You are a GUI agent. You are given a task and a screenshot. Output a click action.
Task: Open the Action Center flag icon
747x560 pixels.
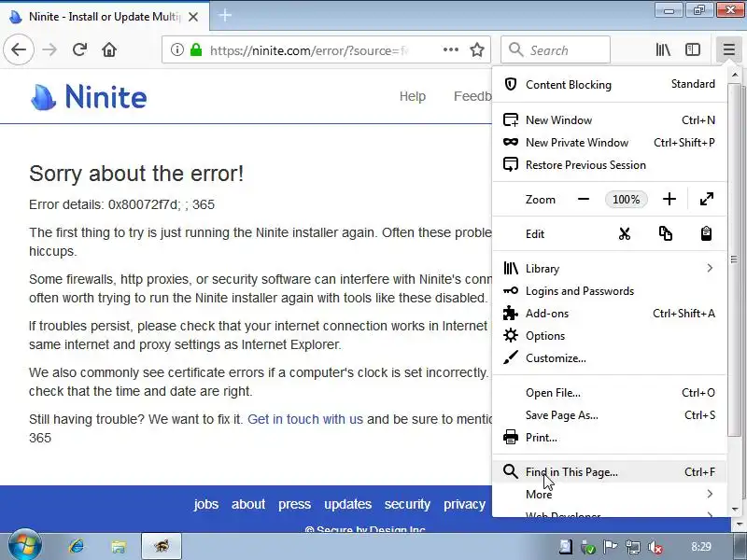click(611, 547)
